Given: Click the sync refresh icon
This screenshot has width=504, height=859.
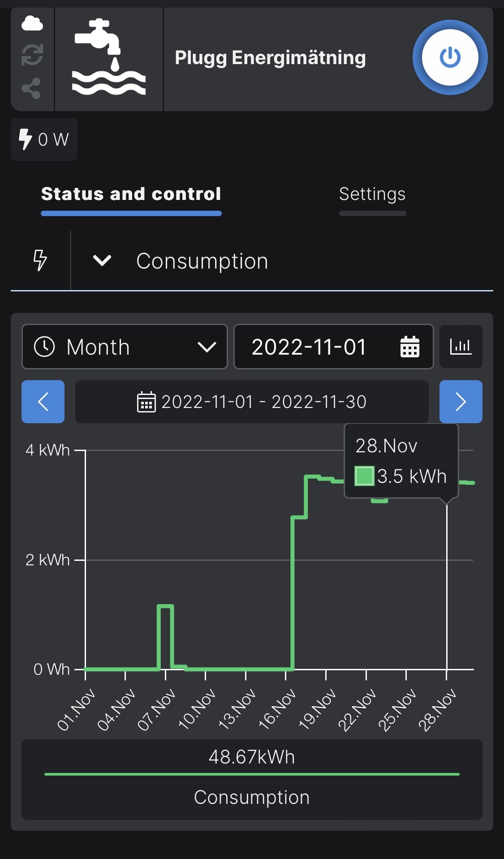Looking at the screenshot, I should 32,55.
